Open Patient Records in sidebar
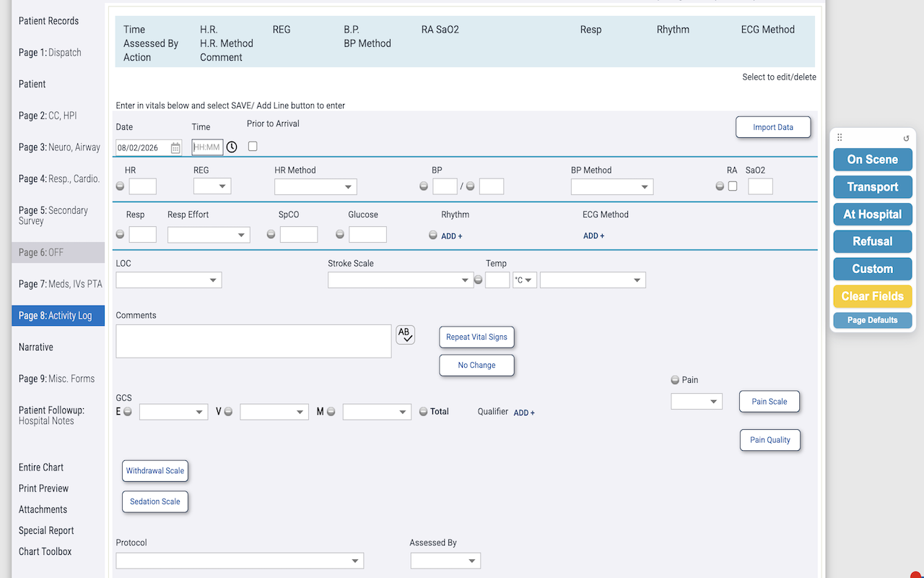The height and width of the screenshot is (578, 924). [x=49, y=21]
